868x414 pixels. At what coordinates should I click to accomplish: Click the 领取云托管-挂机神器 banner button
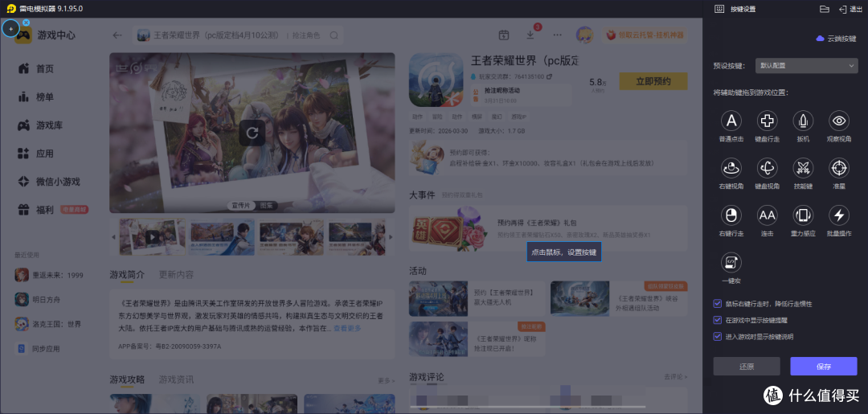click(x=645, y=35)
